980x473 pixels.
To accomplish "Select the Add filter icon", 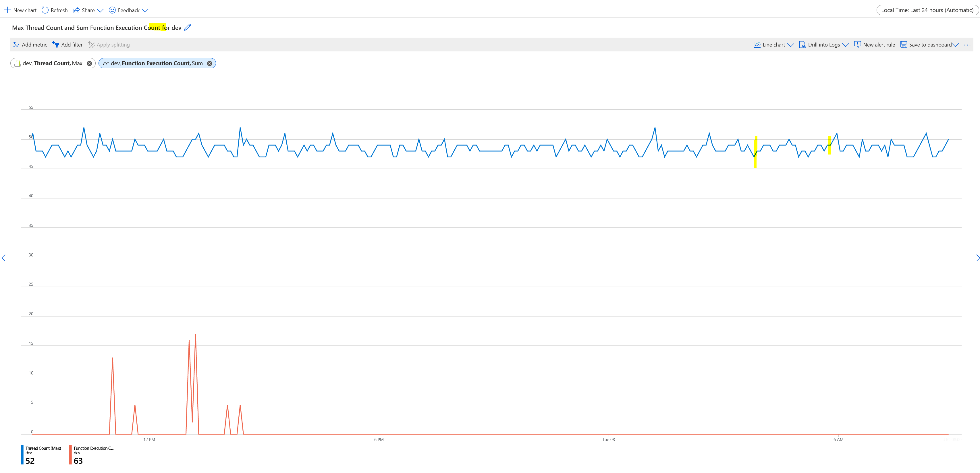I will pyautogui.click(x=55, y=45).
